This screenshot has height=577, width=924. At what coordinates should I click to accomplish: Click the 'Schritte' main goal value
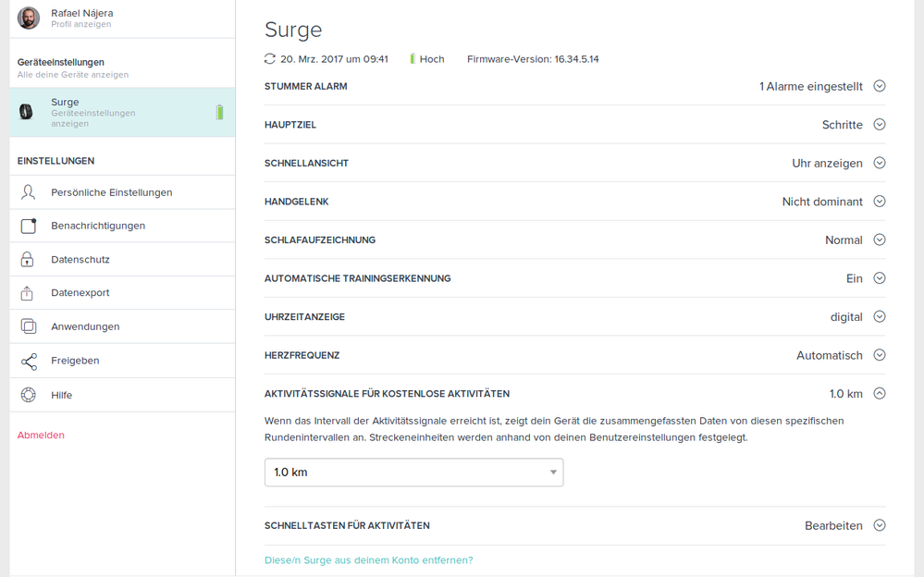coord(842,125)
